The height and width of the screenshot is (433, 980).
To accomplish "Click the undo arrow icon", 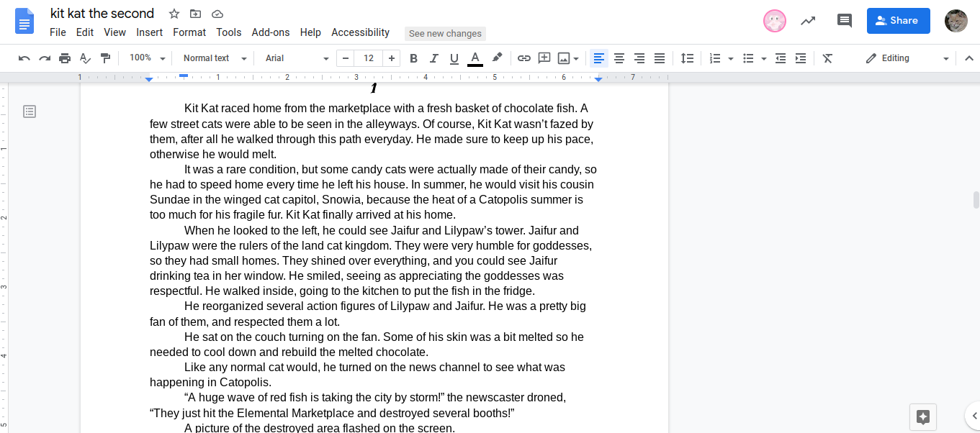I will coord(24,58).
